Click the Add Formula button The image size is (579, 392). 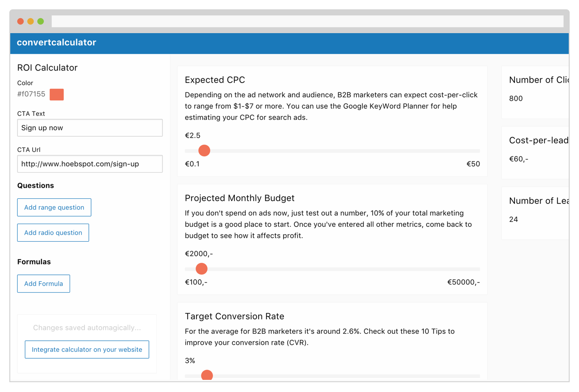[x=43, y=284]
